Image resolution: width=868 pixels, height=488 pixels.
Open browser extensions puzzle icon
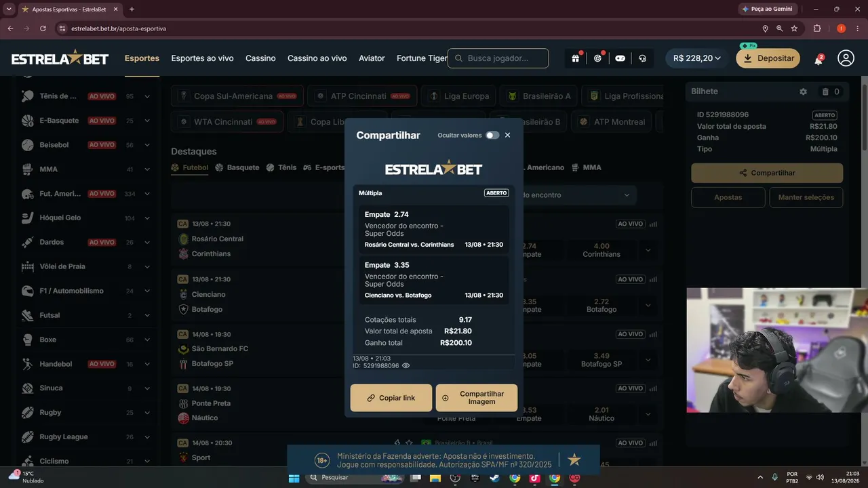[816, 28]
